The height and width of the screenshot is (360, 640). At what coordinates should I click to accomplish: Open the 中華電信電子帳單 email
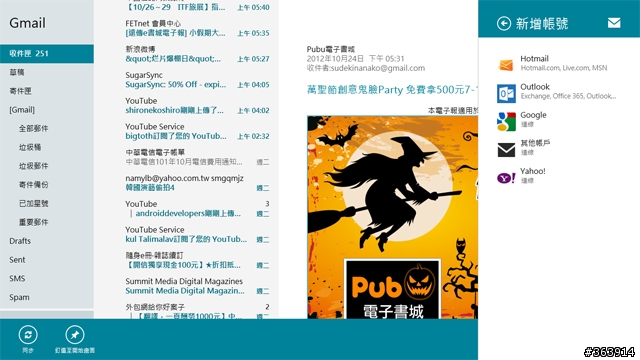tap(197, 157)
